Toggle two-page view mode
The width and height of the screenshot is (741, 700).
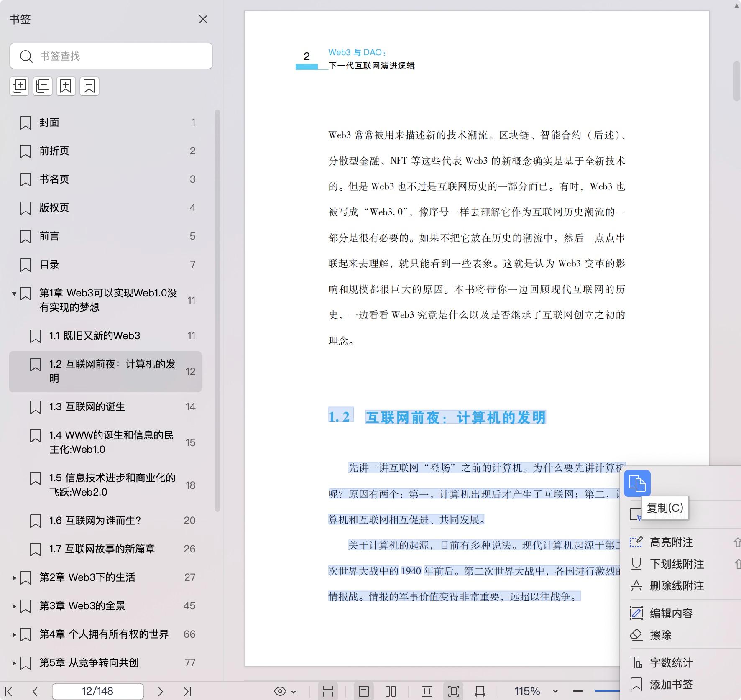pyautogui.click(x=391, y=691)
